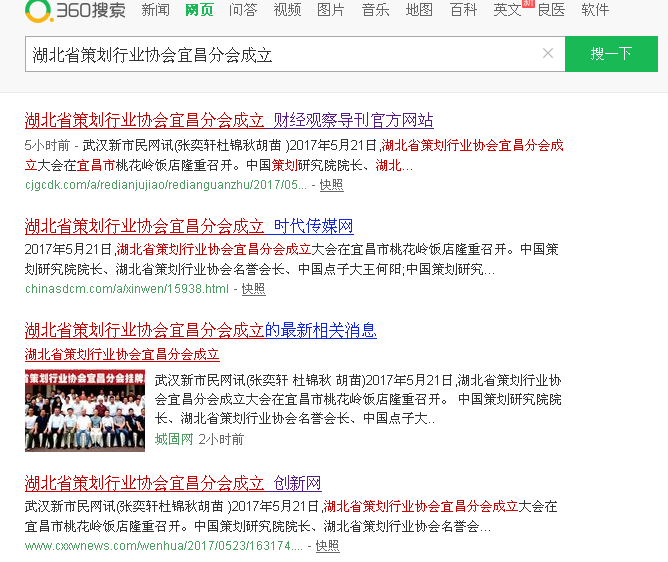Screen dimensions: 668x562
Task: Open the 地图 tab
Action: (x=419, y=10)
